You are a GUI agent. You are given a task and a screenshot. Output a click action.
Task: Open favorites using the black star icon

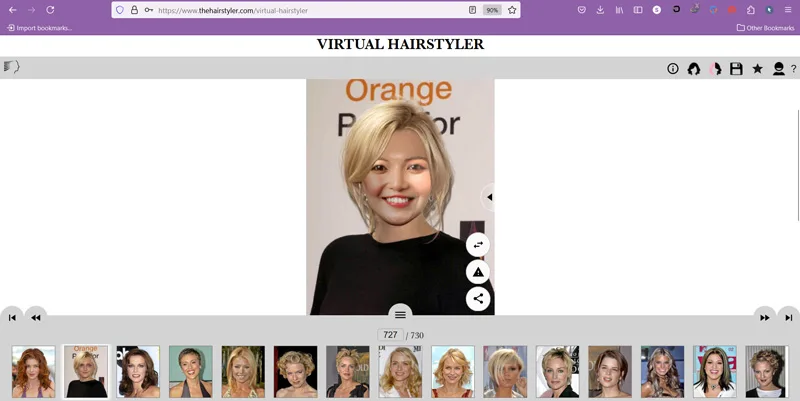pyautogui.click(x=757, y=68)
